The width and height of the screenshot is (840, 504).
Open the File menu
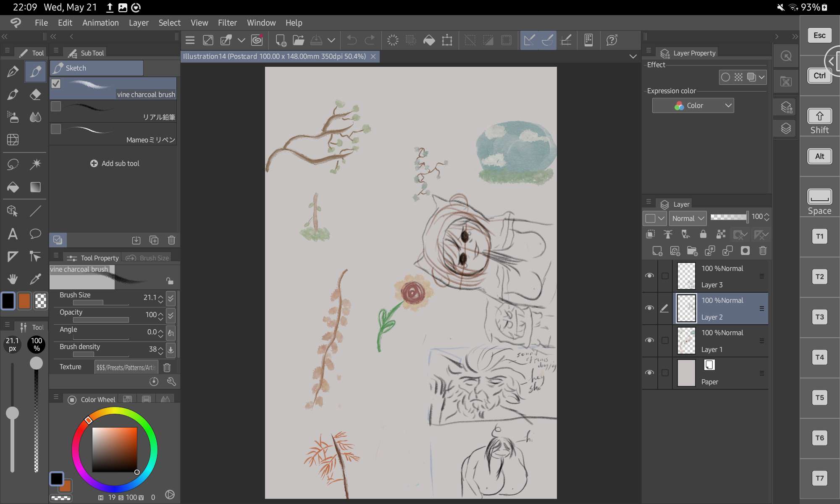click(41, 23)
